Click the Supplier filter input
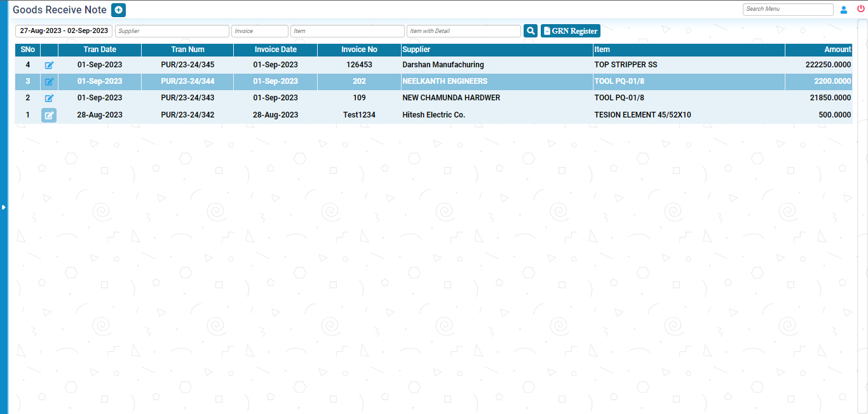The height and width of the screenshot is (414, 868). point(172,31)
